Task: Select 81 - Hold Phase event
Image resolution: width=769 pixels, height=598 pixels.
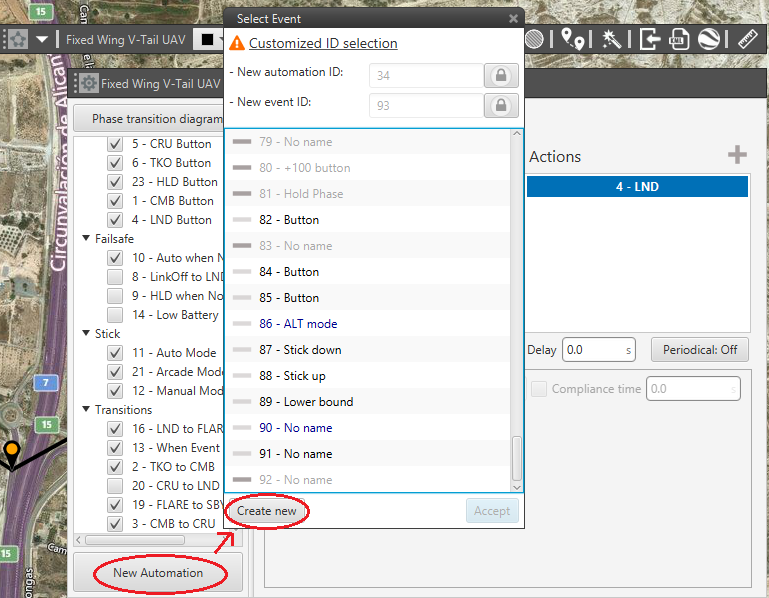Action: point(368,194)
